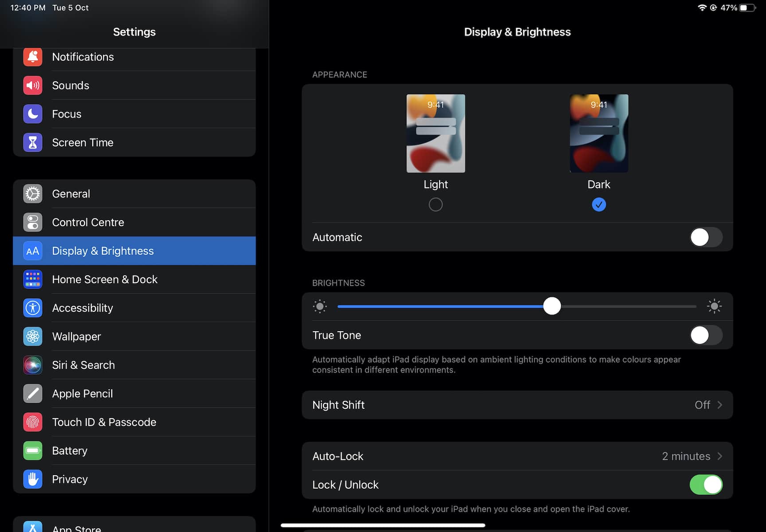Image resolution: width=766 pixels, height=532 pixels.
Task: Select the Light appearance radio button
Action: [436, 204]
